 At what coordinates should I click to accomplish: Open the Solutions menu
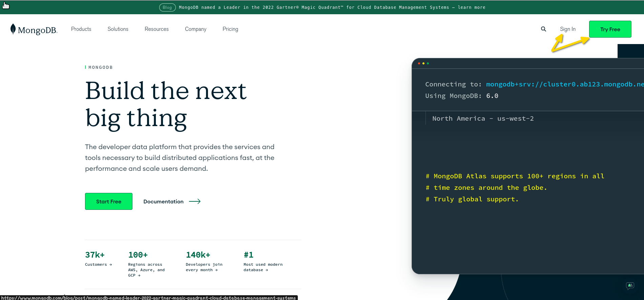tap(118, 29)
